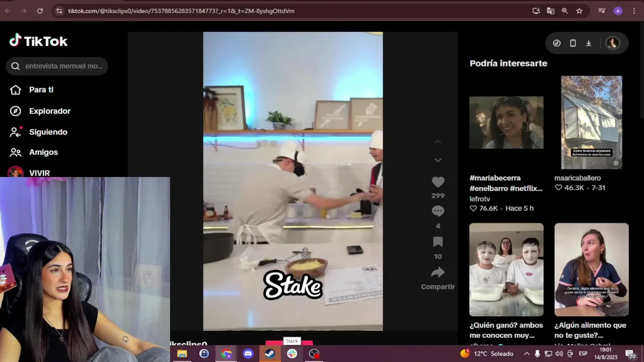Viewport: 644px width, 362px height.
Task: Open Para ti feed
Action: [x=41, y=89]
